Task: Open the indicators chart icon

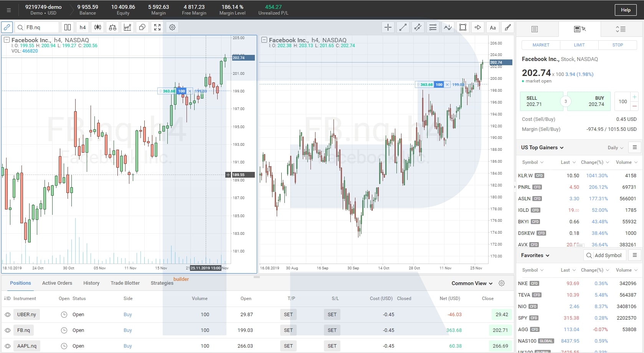Action: click(x=127, y=27)
